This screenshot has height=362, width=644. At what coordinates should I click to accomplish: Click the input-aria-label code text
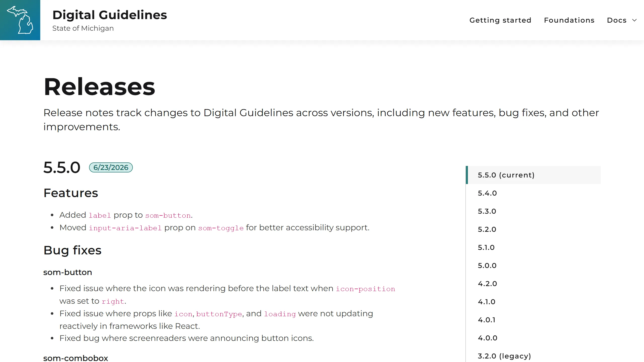pos(125,228)
